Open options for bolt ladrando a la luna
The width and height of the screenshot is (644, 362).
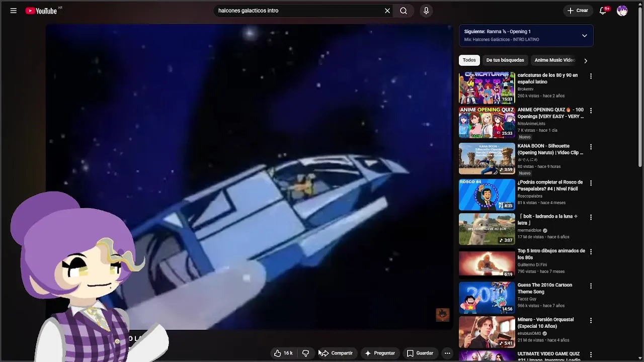coord(591,217)
